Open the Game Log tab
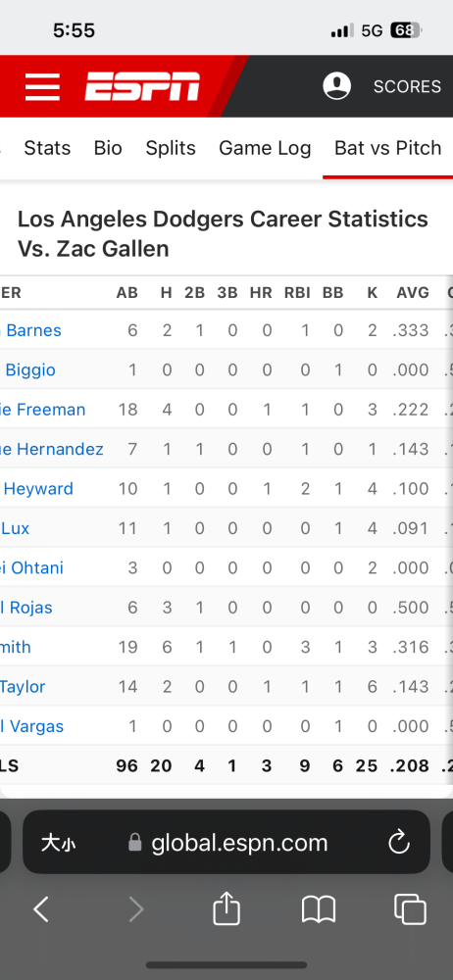This screenshot has width=453, height=980. coord(265,148)
